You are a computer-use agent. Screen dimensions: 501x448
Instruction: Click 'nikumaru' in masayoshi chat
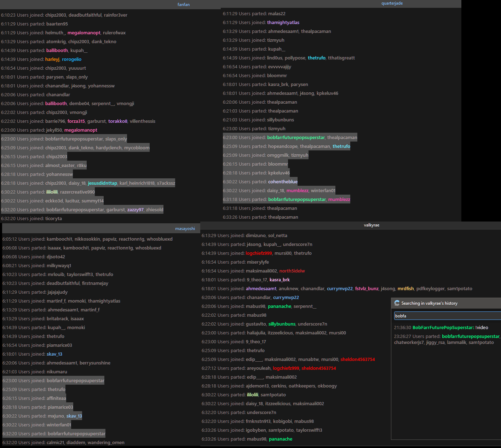(57, 372)
